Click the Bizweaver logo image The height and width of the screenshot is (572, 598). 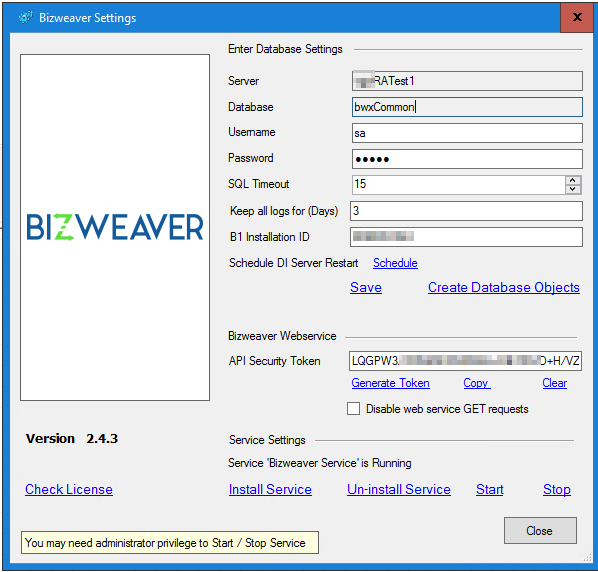[115, 227]
